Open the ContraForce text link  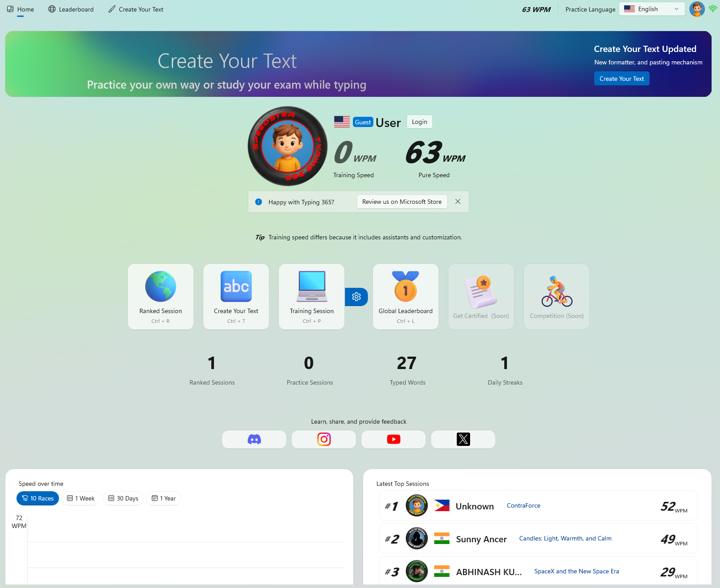pyautogui.click(x=523, y=505)
